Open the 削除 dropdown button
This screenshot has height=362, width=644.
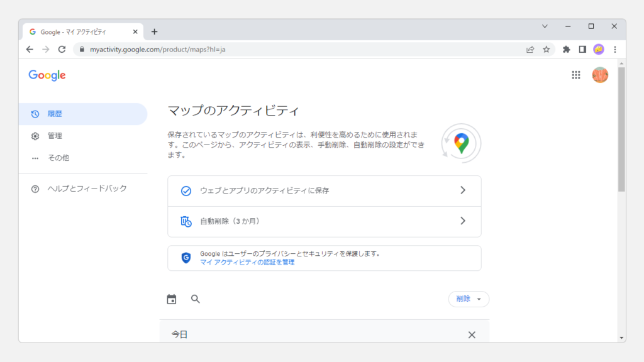tap(469, 299)
